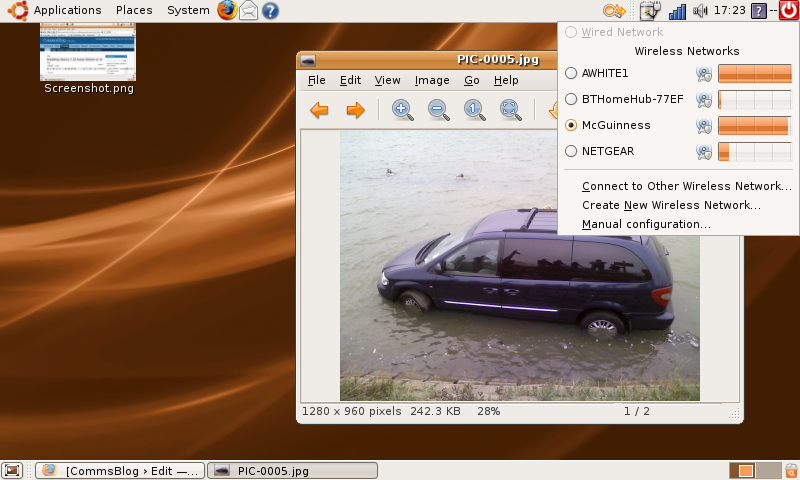The height and width of the screenshot is (480, 800).
Task: Select the McGuinness network radio button
Action: point(571,125)
